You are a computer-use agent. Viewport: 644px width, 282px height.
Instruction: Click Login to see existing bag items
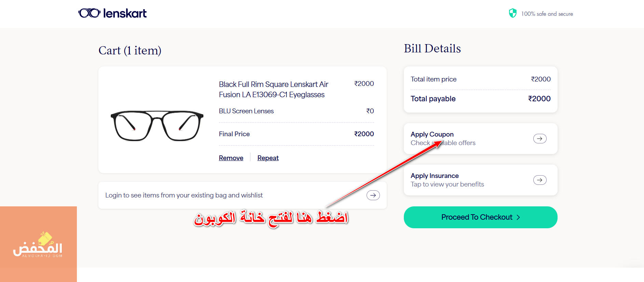184,195
